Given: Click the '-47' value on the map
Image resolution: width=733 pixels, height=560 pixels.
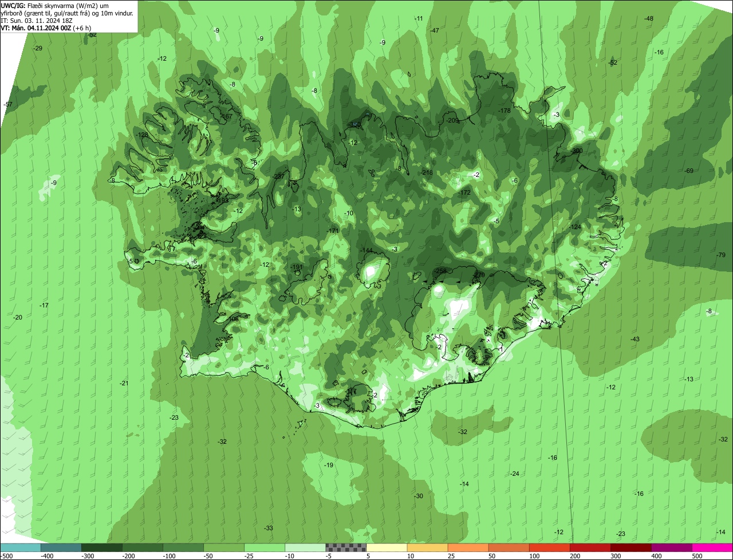Looking at the screenshot, I should 435,30.
